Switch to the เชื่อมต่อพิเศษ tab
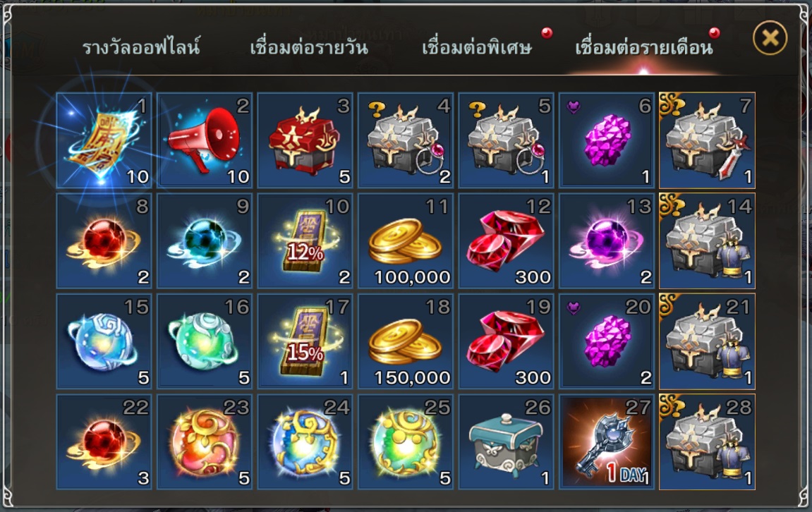This screenshot has width=812, height=512. [x=476, y=47]
